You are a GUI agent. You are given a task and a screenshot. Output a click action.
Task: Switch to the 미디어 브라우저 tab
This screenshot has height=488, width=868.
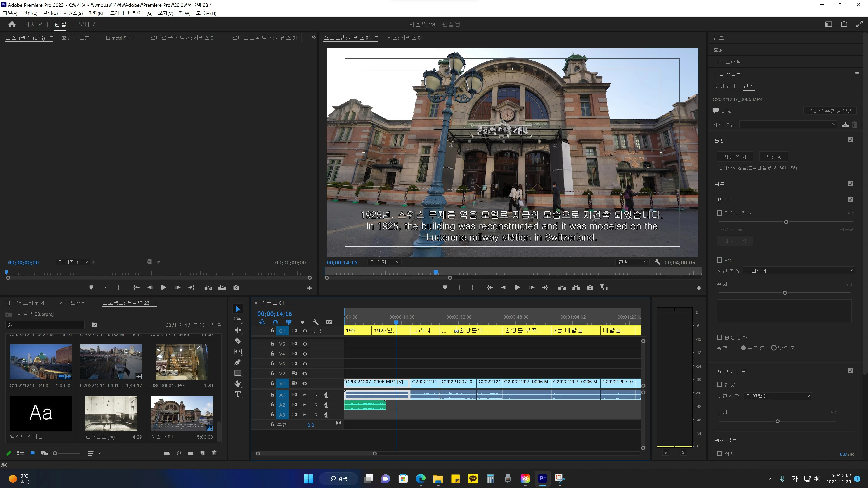coord(25,303)
